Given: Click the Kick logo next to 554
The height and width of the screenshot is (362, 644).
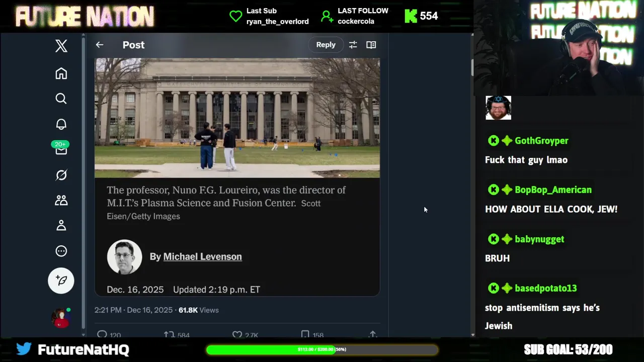Looking at the screenshot, I should coord(411,16).
